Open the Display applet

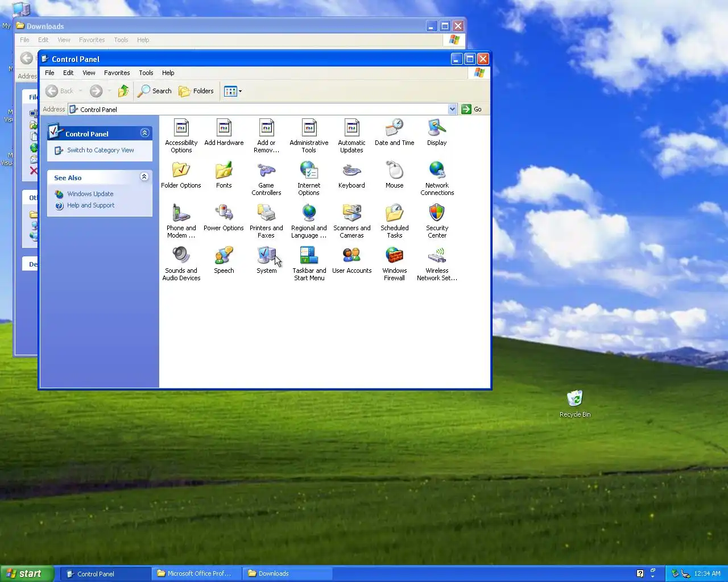(x=437, y=132)
